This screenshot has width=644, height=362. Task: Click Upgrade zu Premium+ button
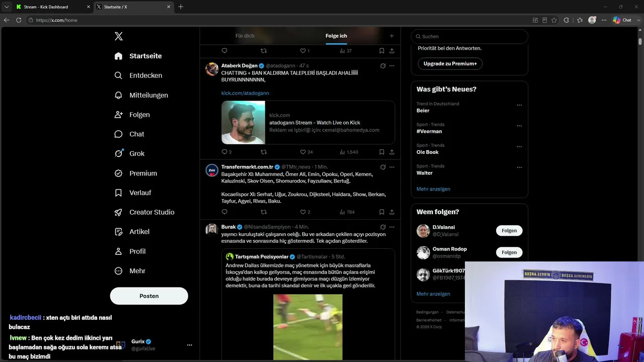[450, 64]
